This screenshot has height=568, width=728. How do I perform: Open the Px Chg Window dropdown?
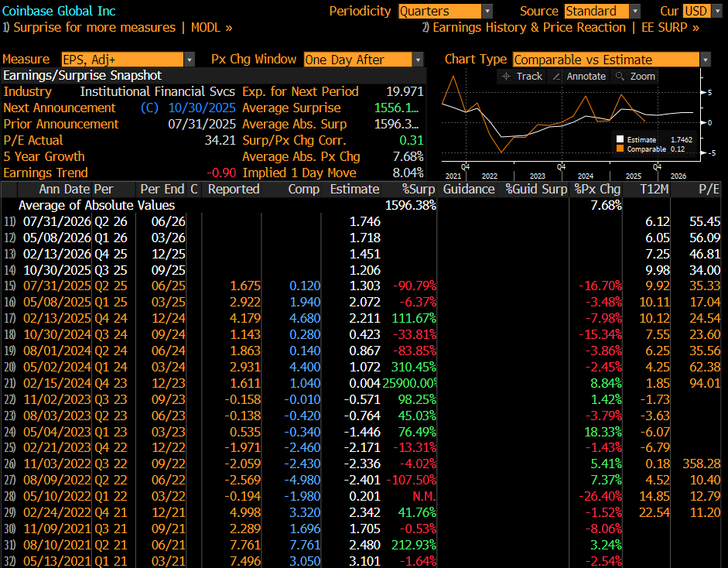pos(418,60)
